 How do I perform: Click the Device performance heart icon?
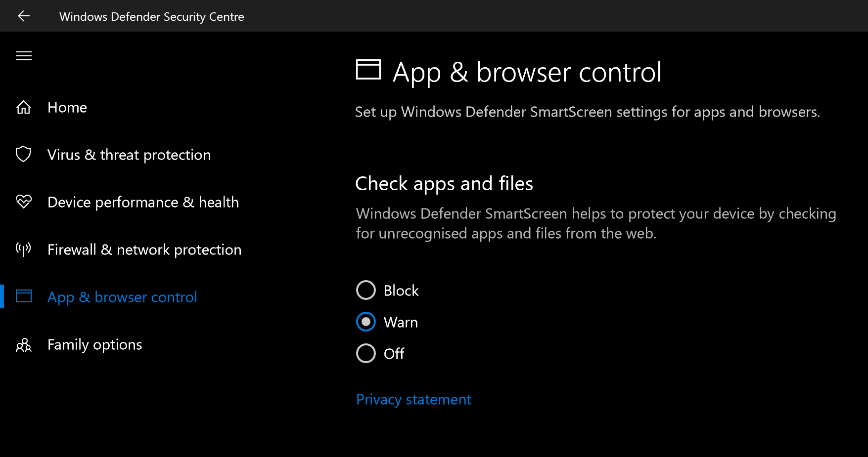[x=24, y=202]
